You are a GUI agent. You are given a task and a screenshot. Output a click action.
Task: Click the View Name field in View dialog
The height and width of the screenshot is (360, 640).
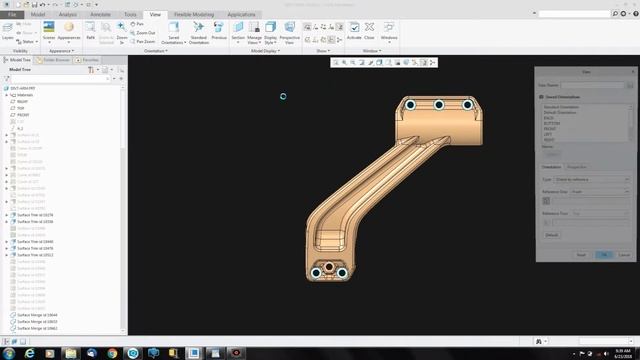pos(593,85)
